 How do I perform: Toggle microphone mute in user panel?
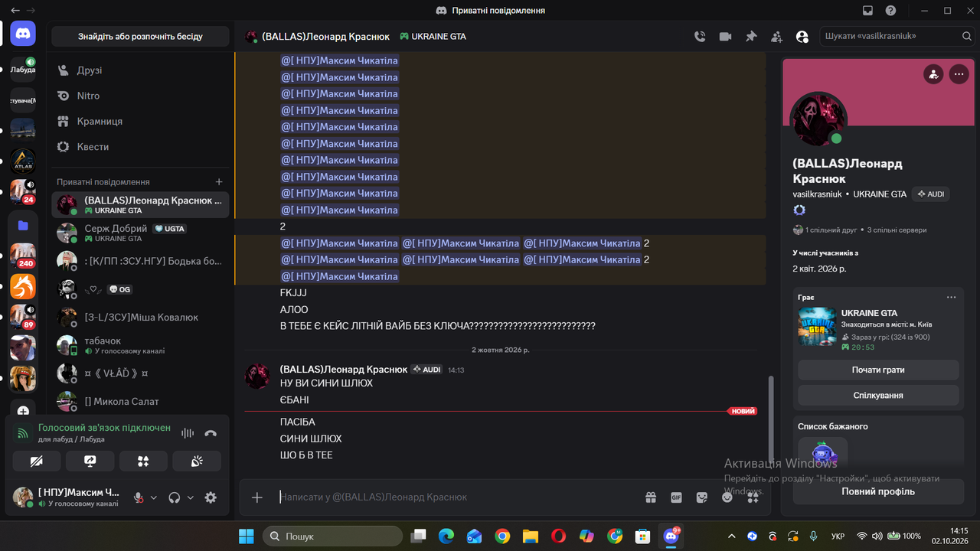(x=139, y=497)
